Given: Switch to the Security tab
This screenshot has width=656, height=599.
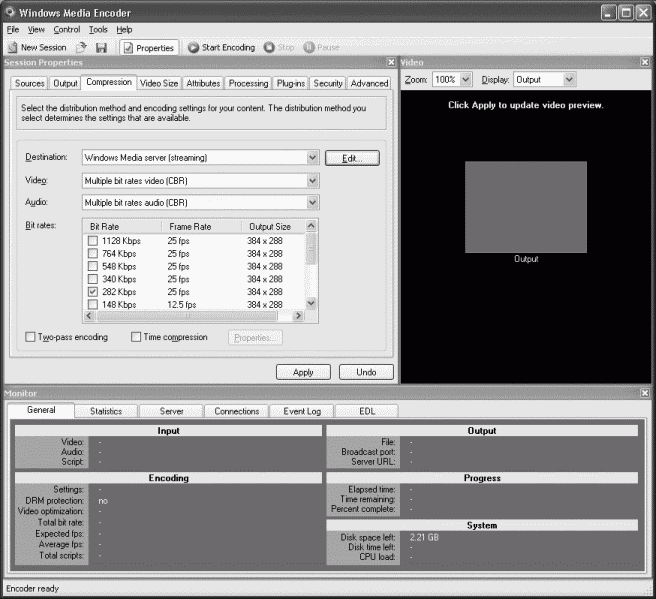Looking at the screenshot, I should click(x=328, y=84).
